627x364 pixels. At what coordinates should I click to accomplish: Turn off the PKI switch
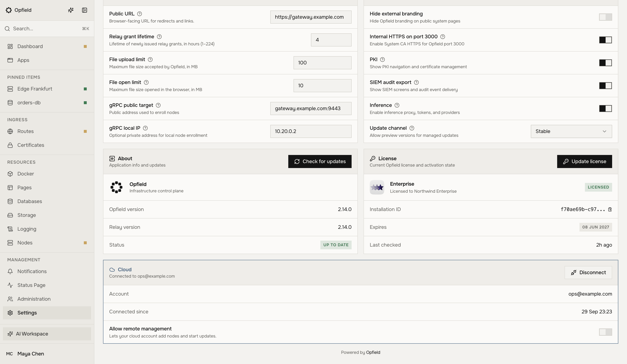click(x=606, y=63)
